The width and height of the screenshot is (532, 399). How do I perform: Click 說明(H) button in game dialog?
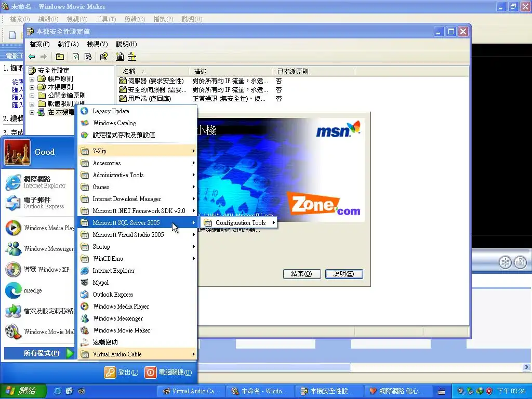344,274
